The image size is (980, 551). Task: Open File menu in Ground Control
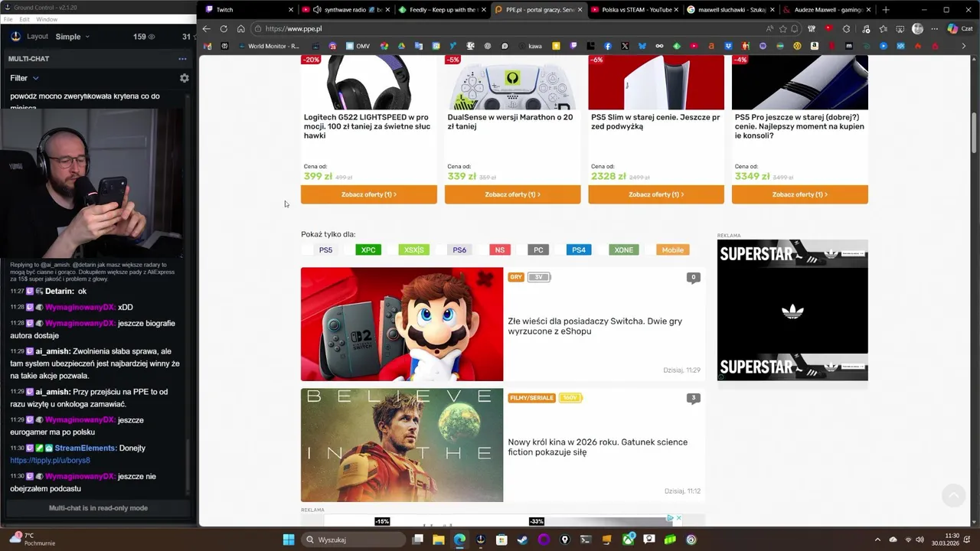[x=8, y=19]
